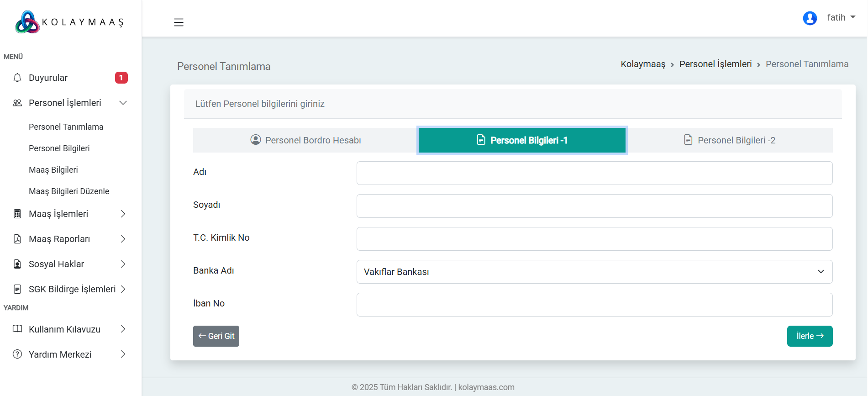Open the Banka Adı dropdown
The image size is (868, 396).
[x=594, y=272]
